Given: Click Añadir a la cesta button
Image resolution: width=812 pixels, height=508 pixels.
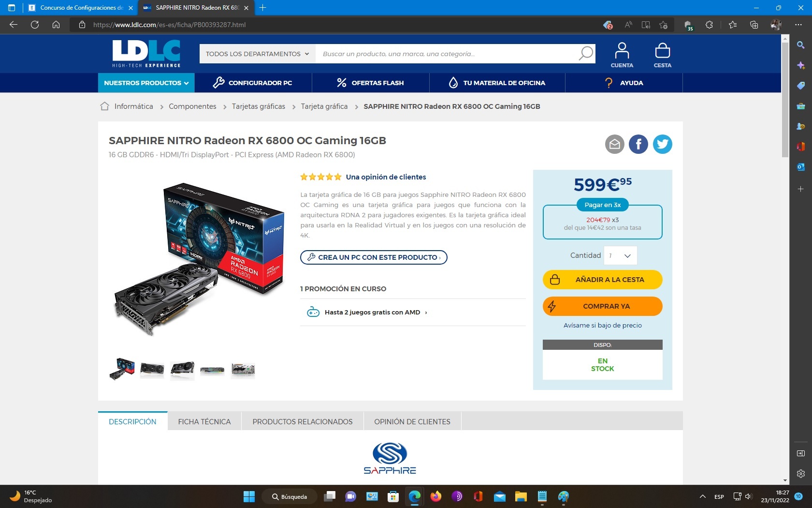Looking at the screenshot, I should click(602, 280).
